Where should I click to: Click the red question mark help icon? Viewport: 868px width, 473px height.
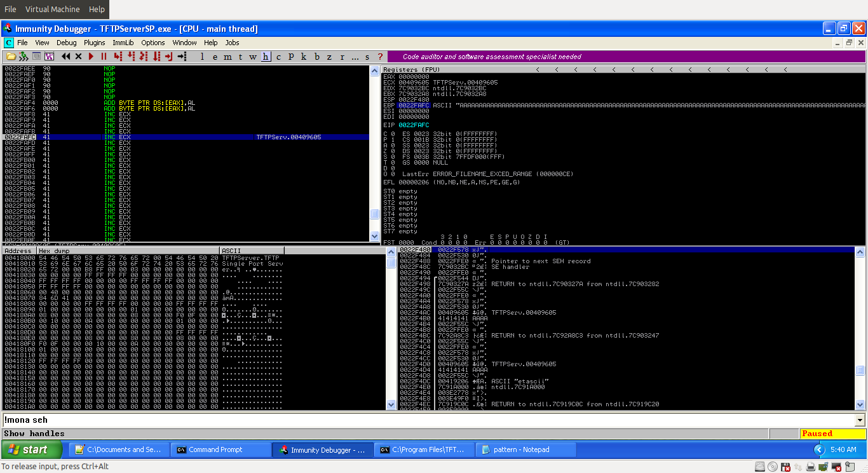point(380,57)
